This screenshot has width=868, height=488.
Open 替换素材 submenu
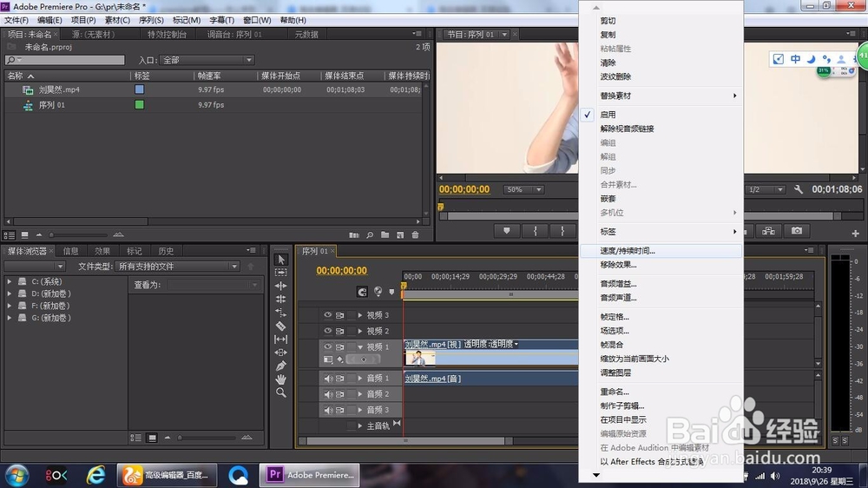(661, 96)
